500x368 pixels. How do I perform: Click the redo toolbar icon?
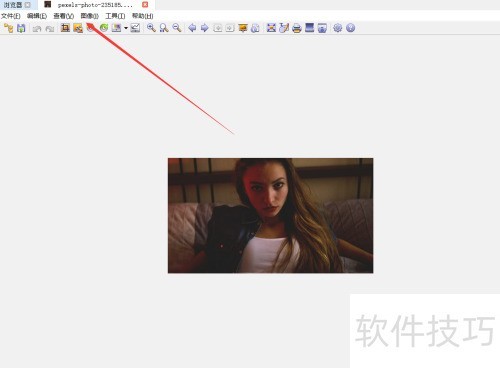click(x=50, y=29)
